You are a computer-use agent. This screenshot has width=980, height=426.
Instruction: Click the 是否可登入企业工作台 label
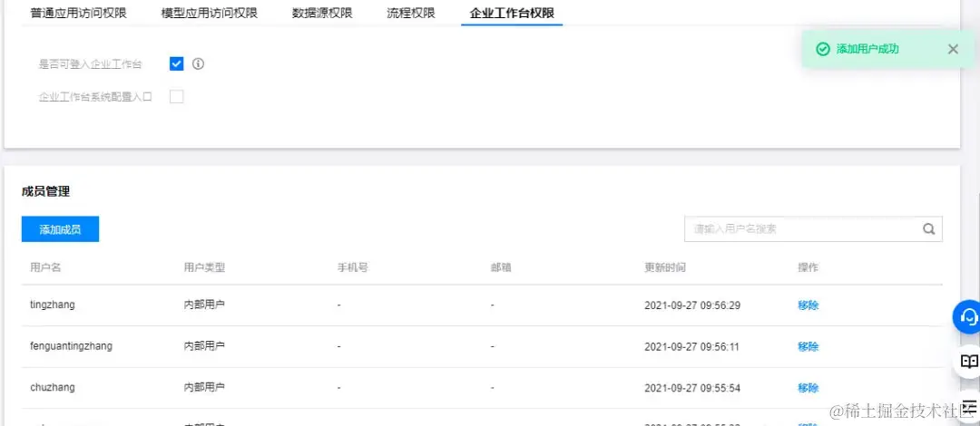coord(90,64)
